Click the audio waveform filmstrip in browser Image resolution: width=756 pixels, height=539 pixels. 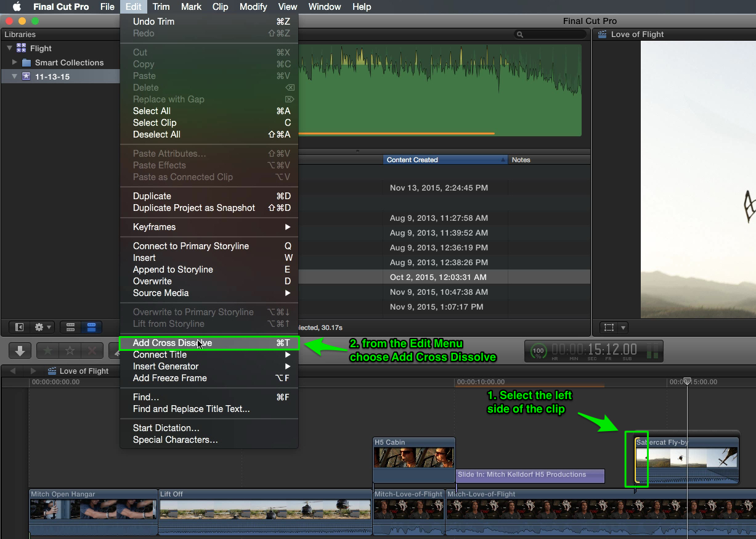coord(440,89)
